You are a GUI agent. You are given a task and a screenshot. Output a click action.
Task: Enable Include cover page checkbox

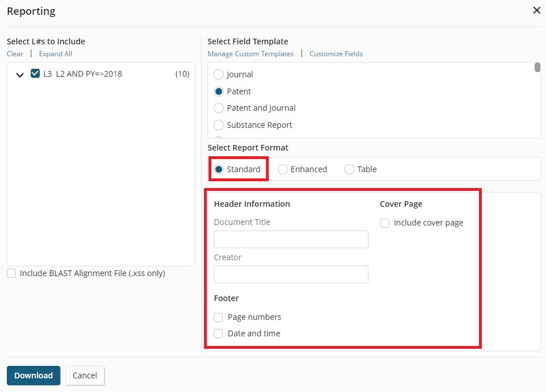[x=385, y=223]
